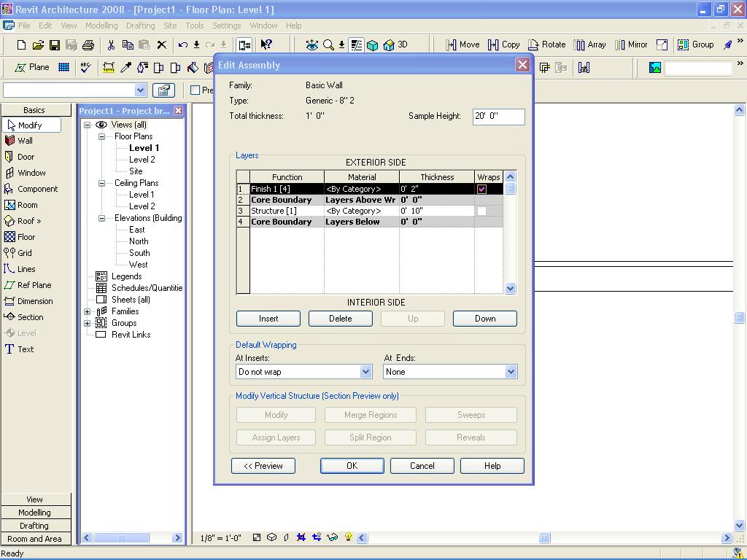Click the Mirror tool in toolbar
The width and height of the screenshot is (747, 560).
631,44
